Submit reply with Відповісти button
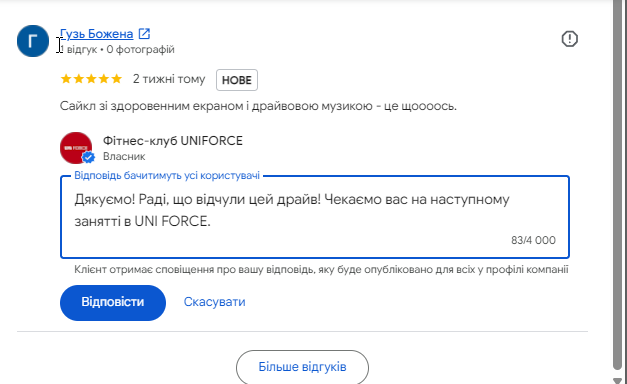The width and height of the screenshot is (627, 384). click(113, 302)
